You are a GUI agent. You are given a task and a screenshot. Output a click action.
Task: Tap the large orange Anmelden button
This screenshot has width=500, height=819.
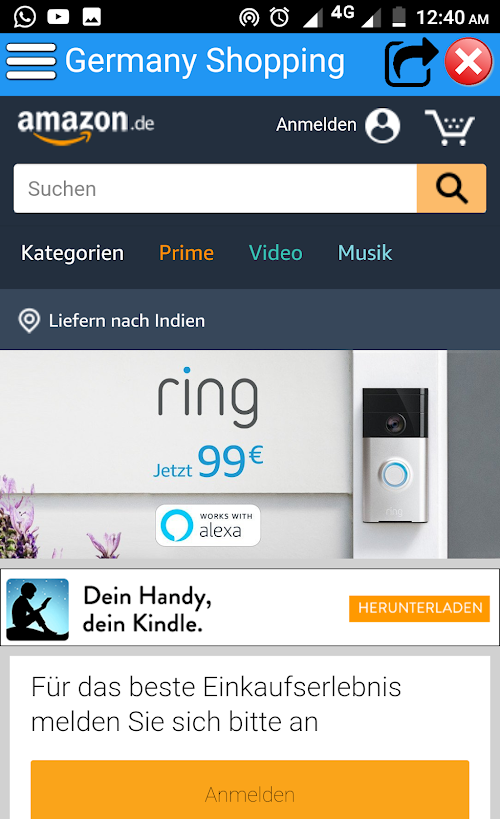(x=250, y=790)
